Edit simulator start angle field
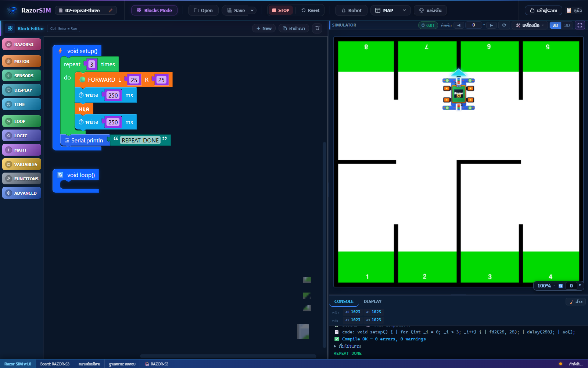 (474, 25)
